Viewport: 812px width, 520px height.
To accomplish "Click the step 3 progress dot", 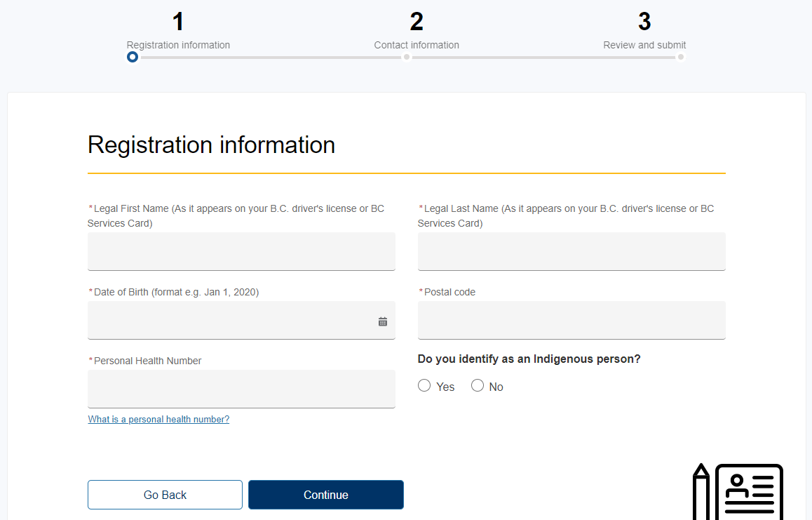I will [680, 57].
